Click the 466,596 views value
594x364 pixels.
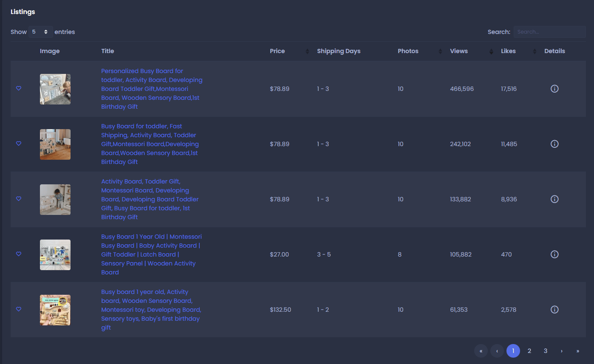(x=462, y=89)
